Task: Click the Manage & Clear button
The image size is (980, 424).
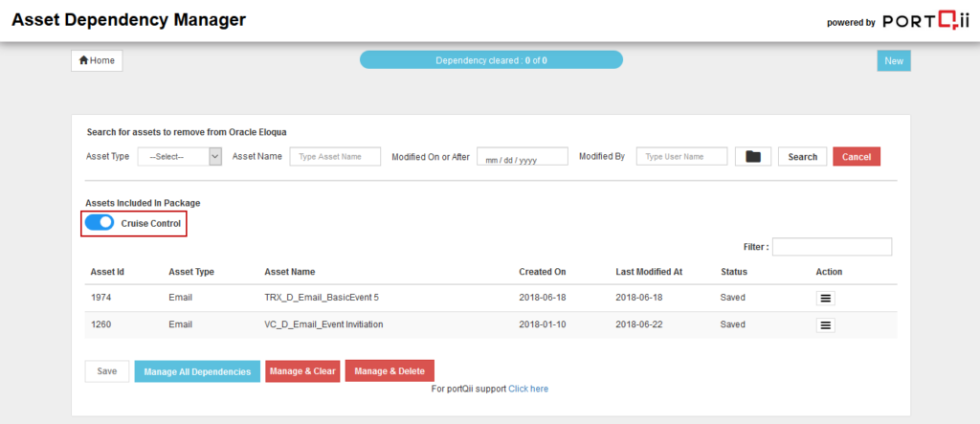Action: tap(301, 371)
